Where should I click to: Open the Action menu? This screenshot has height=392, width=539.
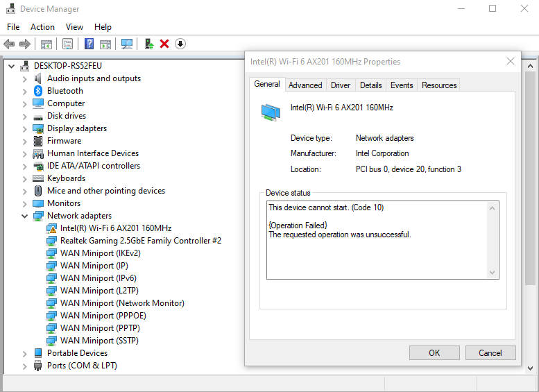click(x=42, y=27)
